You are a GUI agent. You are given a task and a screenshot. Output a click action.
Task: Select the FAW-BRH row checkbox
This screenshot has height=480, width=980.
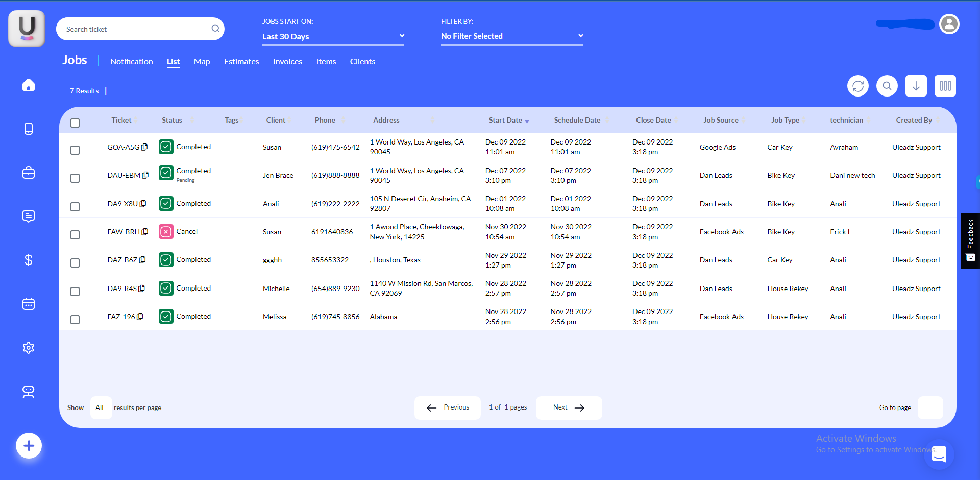[x=75, y=235]
